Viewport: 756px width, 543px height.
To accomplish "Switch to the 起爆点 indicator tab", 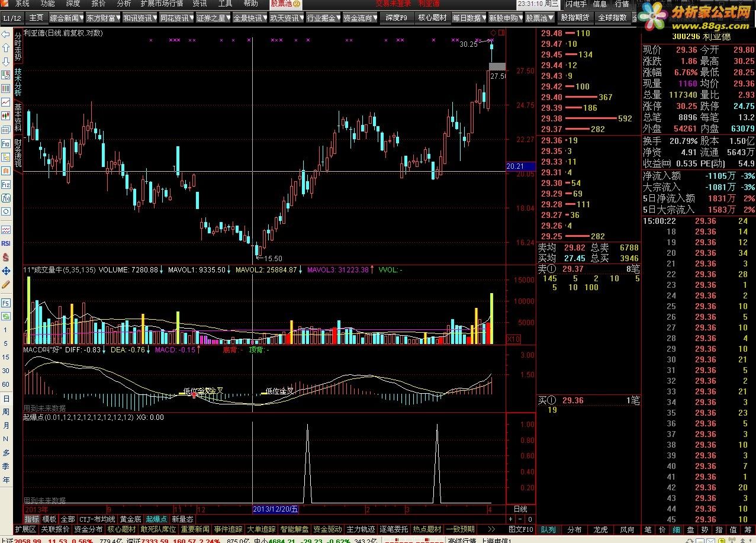I will [x=156, y=519].
